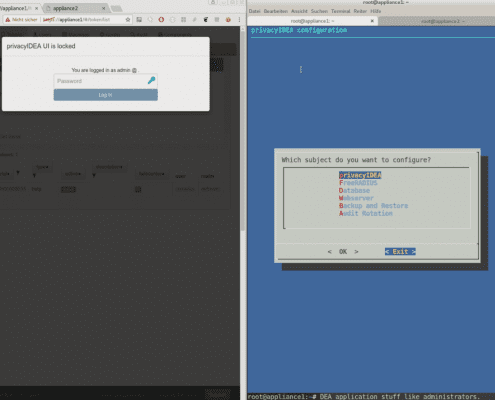
Task: Open the Bearbeiten menu
Action: pos(276,11)
